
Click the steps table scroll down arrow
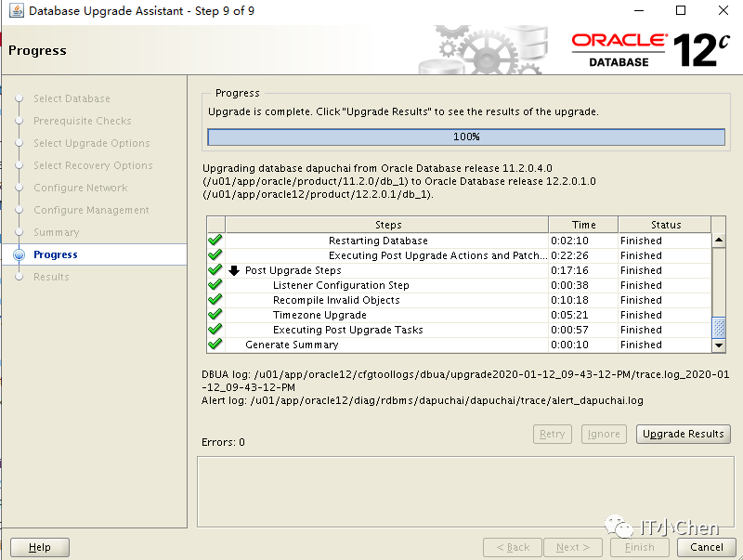coord(719,345)
